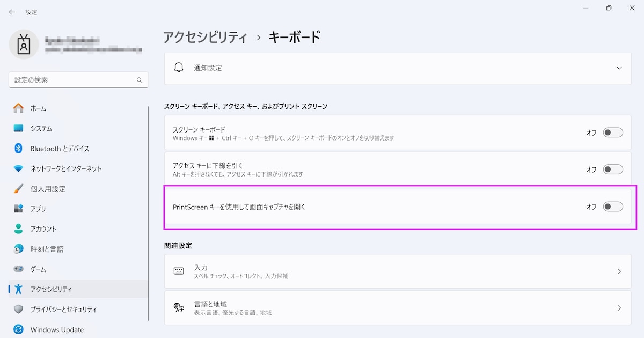
Task: Click the privacy shield icon
Action: (19, 309)
